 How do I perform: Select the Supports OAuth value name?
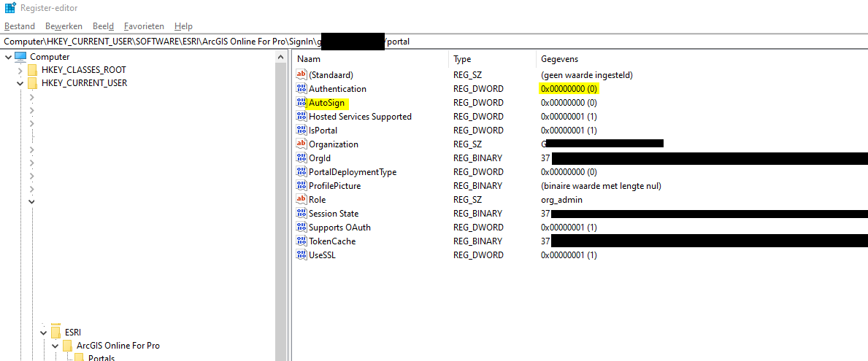pos(340,227)
